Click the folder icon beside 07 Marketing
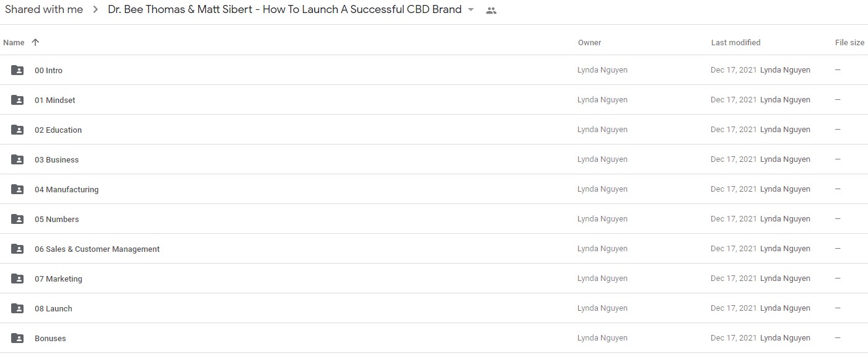Viewport: 868px width, 361px height. (17, 279)
